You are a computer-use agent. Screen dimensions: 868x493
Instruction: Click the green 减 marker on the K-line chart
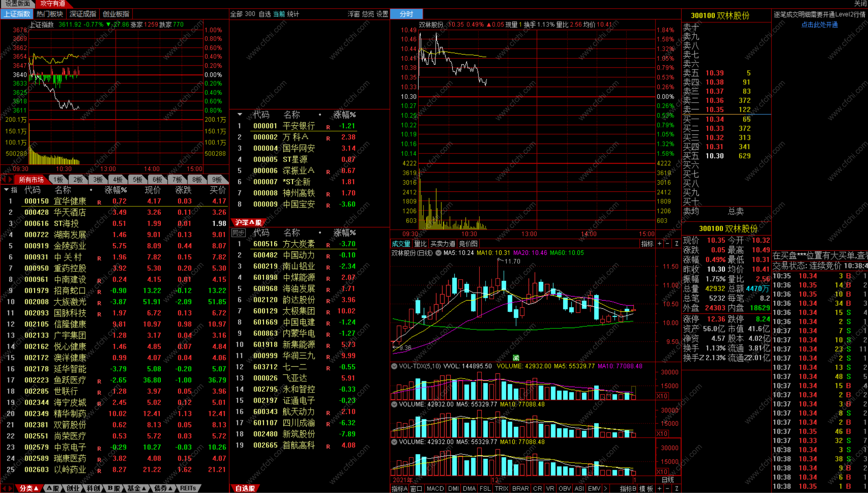tap(516, 358)
